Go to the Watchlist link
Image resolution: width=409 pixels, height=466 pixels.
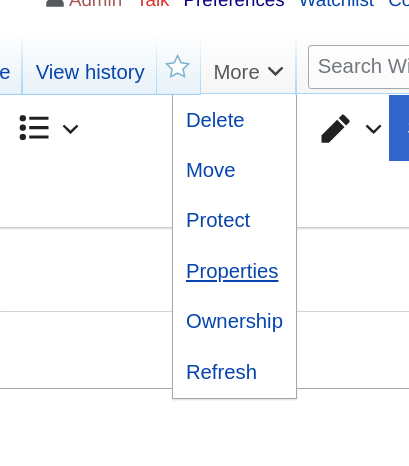click(x=337, y=3)
